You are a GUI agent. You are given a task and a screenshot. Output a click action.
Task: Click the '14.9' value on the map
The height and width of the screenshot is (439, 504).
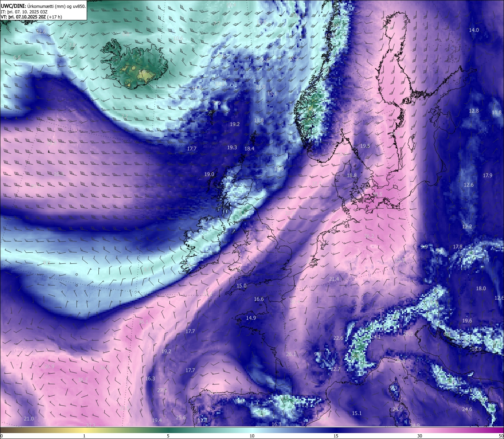click(251, 318)
